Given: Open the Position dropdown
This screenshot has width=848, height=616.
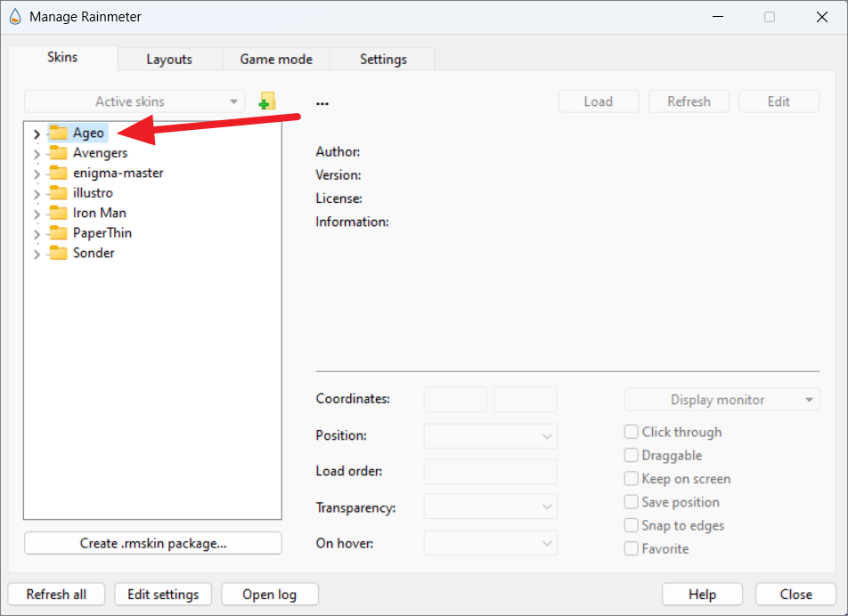Looking at the screenshot, I should (x=490, y=436).
